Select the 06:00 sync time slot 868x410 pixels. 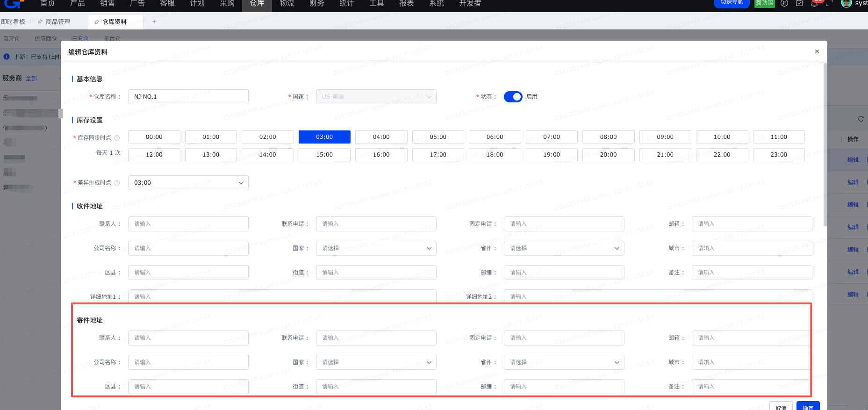tap(495, 137)
